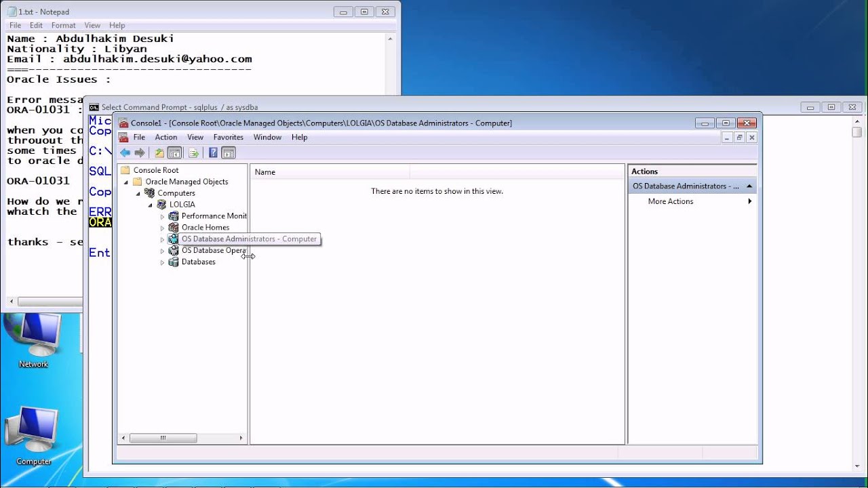Click email address line in Notepad
The height and width of the screenshot is (488, 868).
(x=130, y=59)
